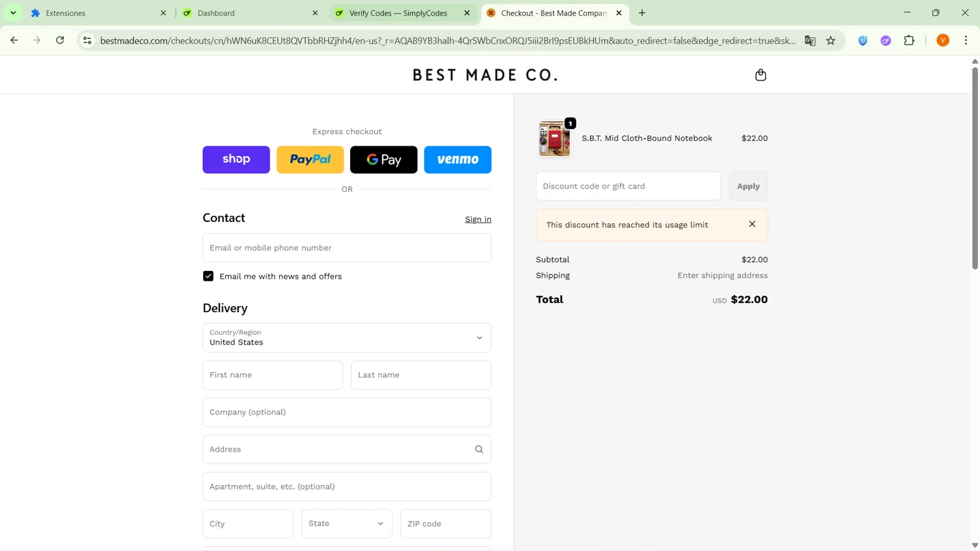
Task: Focus the Email or mobile phone number field
Action: (x=347, y=248)
